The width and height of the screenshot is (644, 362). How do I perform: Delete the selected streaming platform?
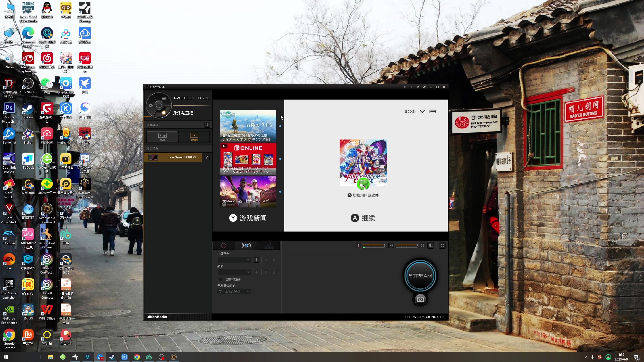pos(274,260)
